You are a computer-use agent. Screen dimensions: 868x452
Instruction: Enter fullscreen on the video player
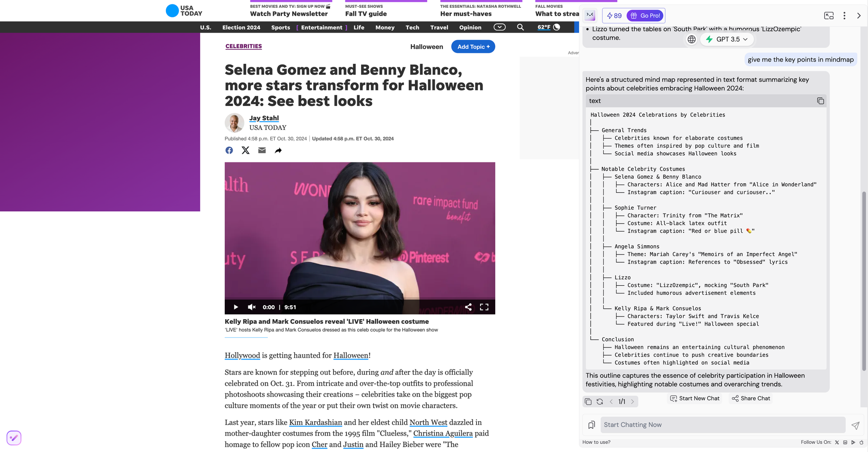484,307
